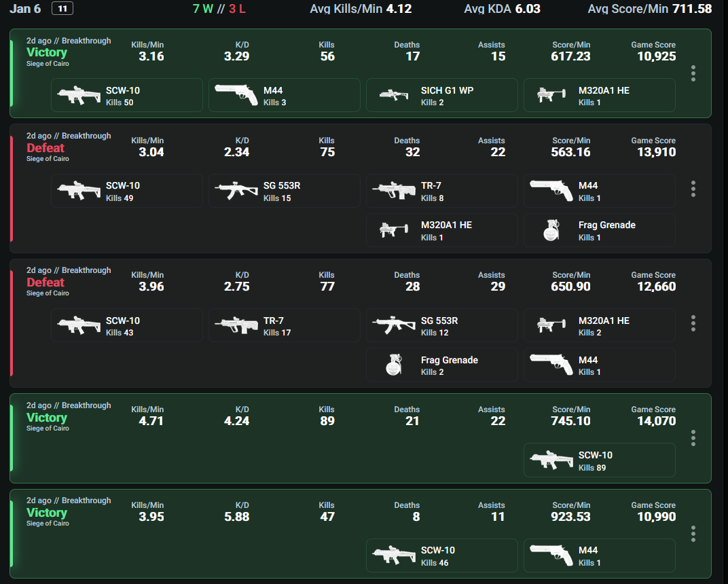Click Deaths value 17
The height and width of the screenshot is (584, 728).
point(413,56)
